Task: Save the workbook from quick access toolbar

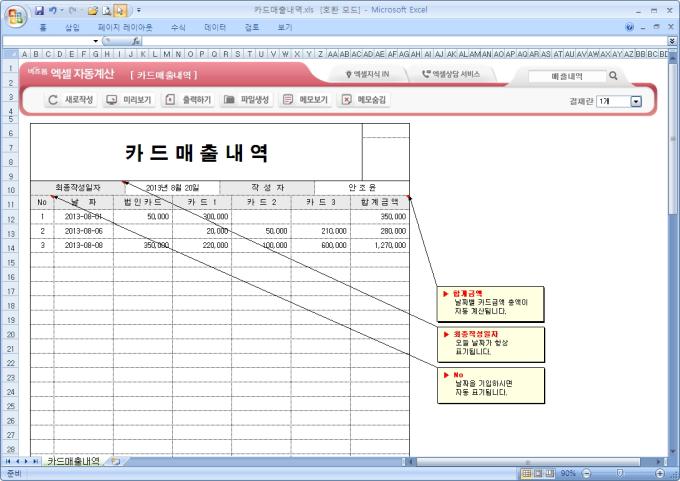Action: pos(39,10)
